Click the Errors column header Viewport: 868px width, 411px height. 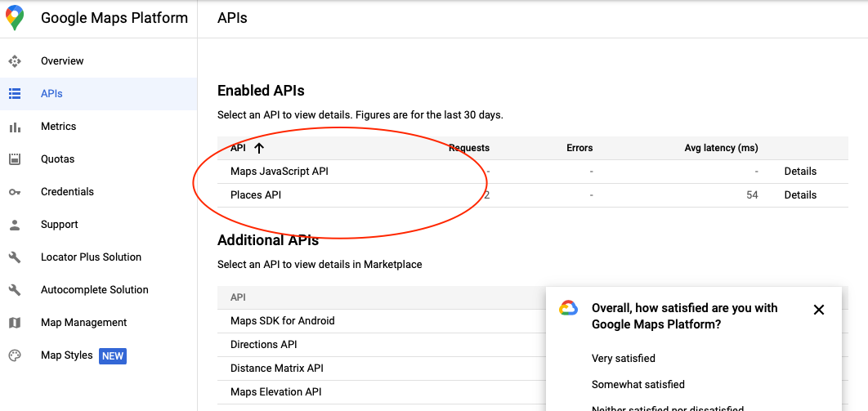pos(579,148)
